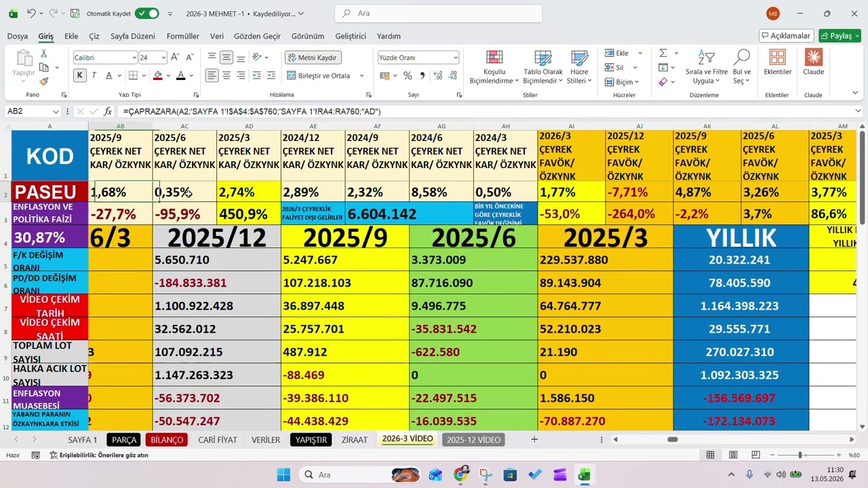Adjust zoom slider in status bar
The height and width of the screenshot is (488, 868).
[x=800, y=455]
